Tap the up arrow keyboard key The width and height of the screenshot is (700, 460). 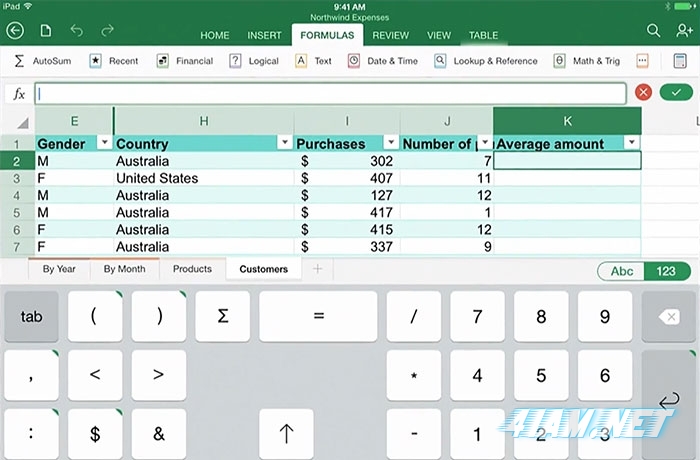(286, 434)
